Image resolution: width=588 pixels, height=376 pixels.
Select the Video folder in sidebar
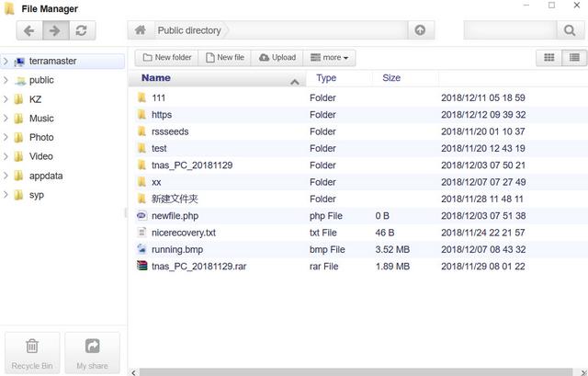pos(40,156)
